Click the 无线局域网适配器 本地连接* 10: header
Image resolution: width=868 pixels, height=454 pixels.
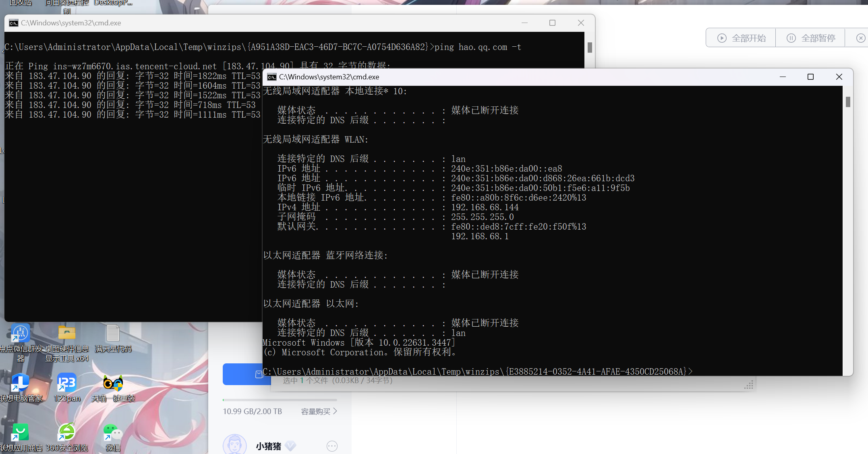pos(335,91)
